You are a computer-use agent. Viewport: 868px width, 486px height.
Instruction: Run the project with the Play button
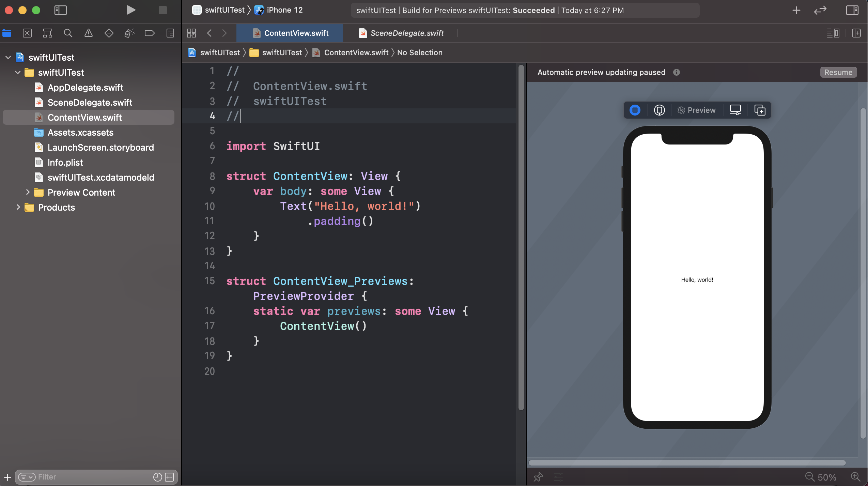coord(130,10)
